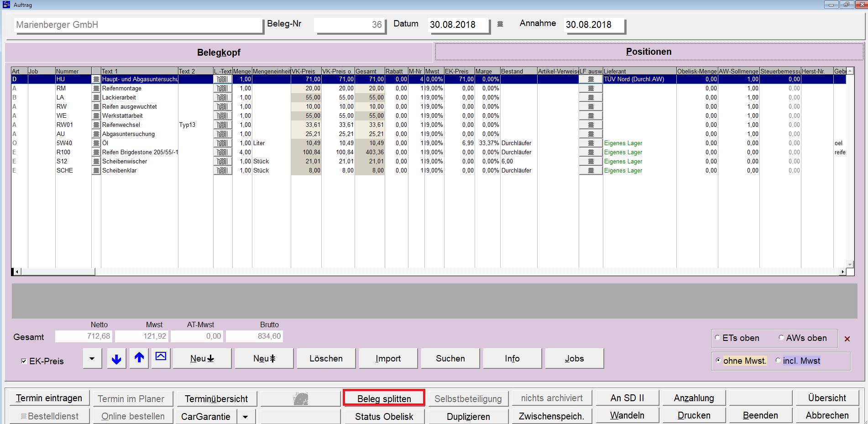Click the Status Obelisk button
This screenshot has width=868, height=424.
pos(384,417)
